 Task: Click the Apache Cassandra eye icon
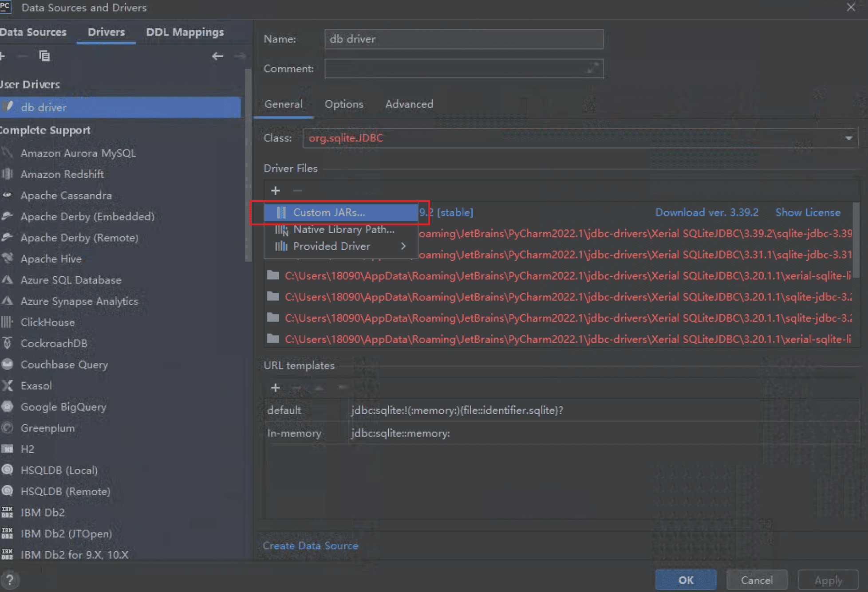pos(7,195)
